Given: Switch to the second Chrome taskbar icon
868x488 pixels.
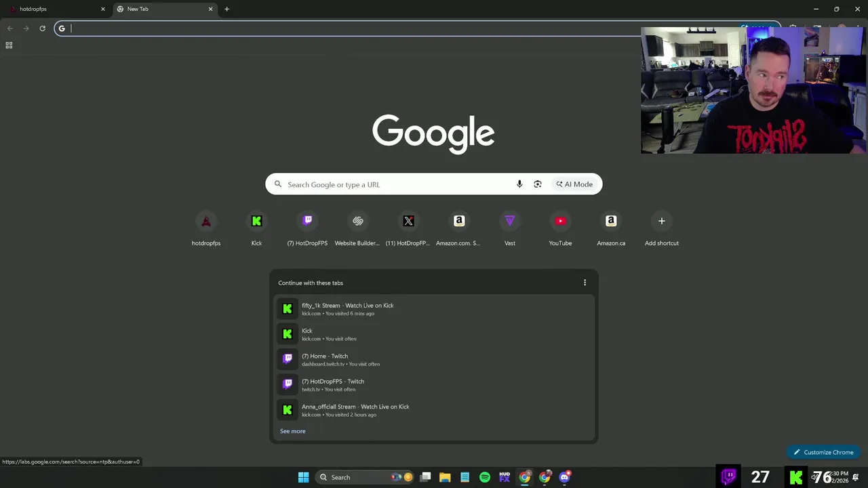Looking at the screenshot, I should point(545,477).
